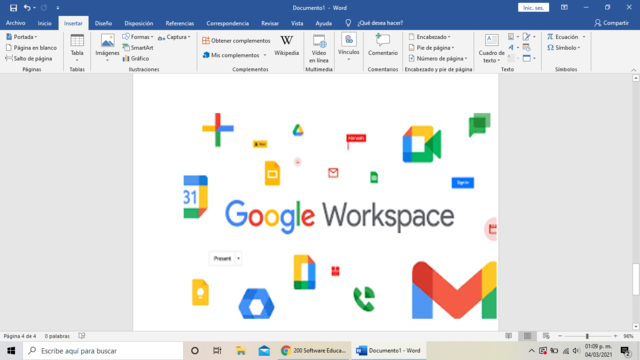Image resolution: width=640 pixels, height=360 pixels.
Task: Open the Mail app from taskbar
Action: pyautogui.click(x=264, y=351)
